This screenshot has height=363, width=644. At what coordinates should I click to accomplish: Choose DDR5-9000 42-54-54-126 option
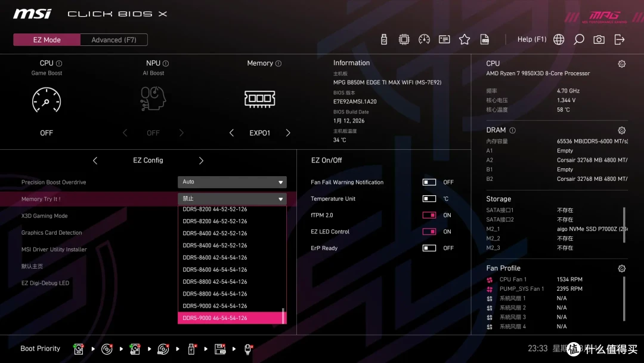coord(230,306)
